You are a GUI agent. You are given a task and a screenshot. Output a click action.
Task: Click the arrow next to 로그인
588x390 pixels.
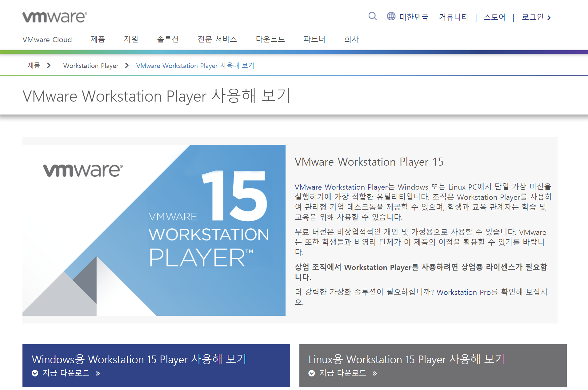(x=549, y=18)
